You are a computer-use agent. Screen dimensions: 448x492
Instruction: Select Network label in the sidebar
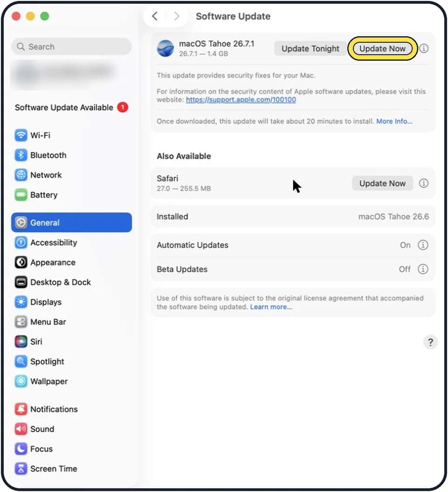coord(46,175)
